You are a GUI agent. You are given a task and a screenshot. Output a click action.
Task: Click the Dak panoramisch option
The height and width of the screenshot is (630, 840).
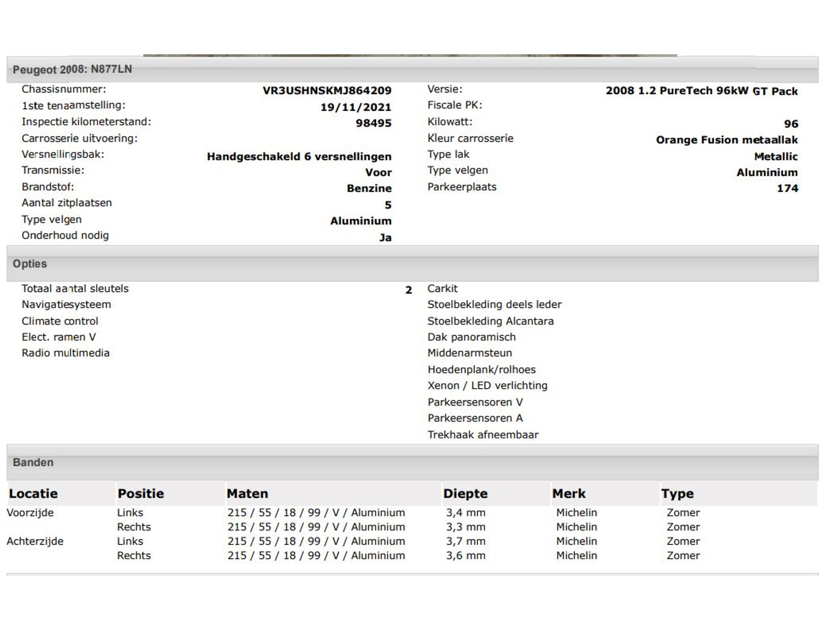(471, 337)
